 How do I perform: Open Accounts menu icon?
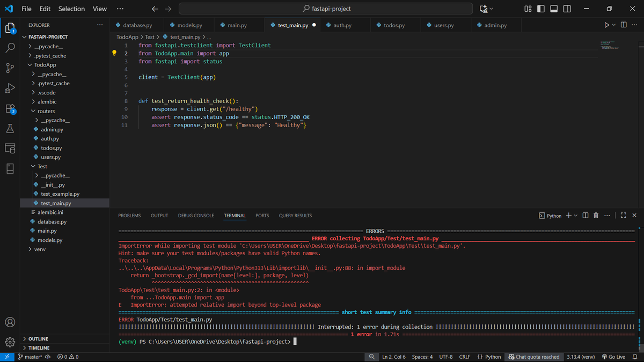(x=10, y=322)
